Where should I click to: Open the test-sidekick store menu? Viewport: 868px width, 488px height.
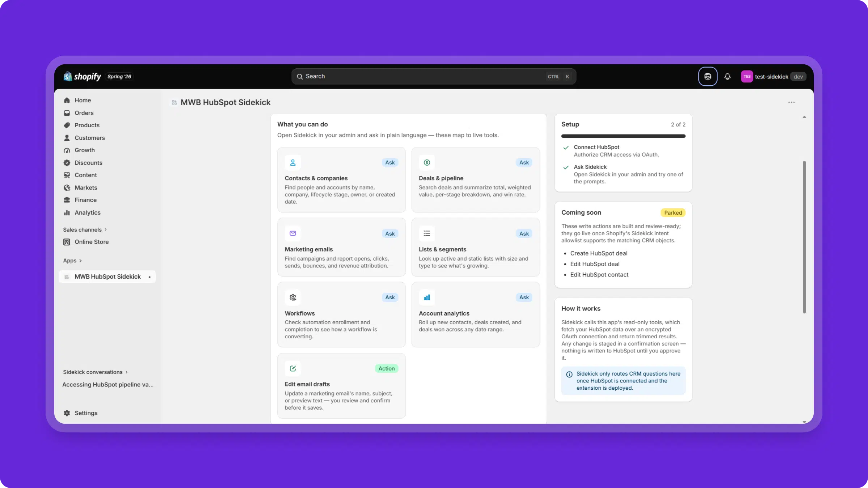pos(773,76)
